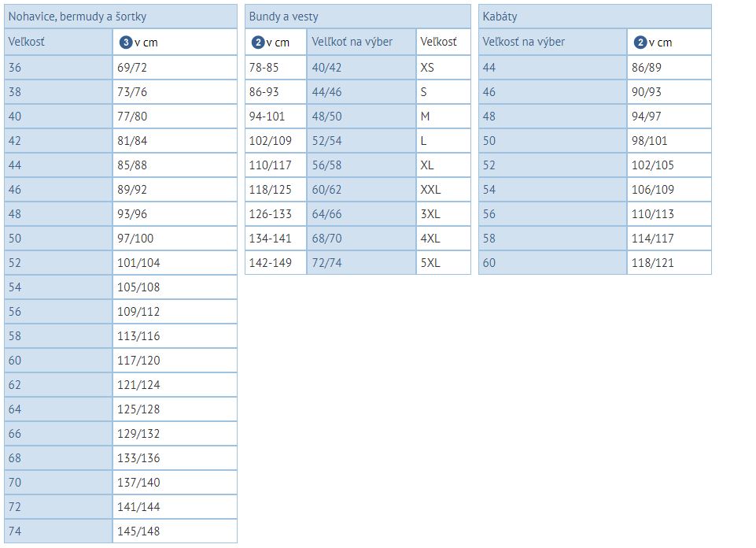Viewport: 756px width, 548px height.
Task: Select coat size 60 cell
Action: pyautogui.click(x=552, y=263)
